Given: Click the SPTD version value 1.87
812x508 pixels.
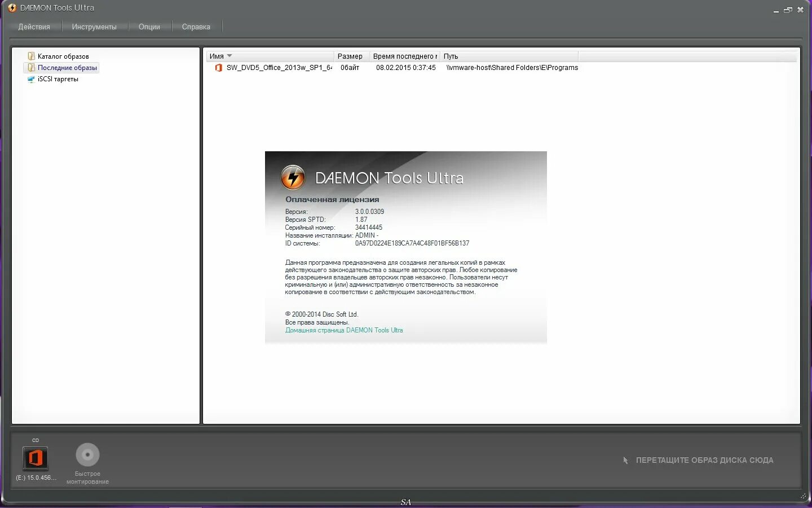Looking at the screenshot, I should click(x=361, y=220).
